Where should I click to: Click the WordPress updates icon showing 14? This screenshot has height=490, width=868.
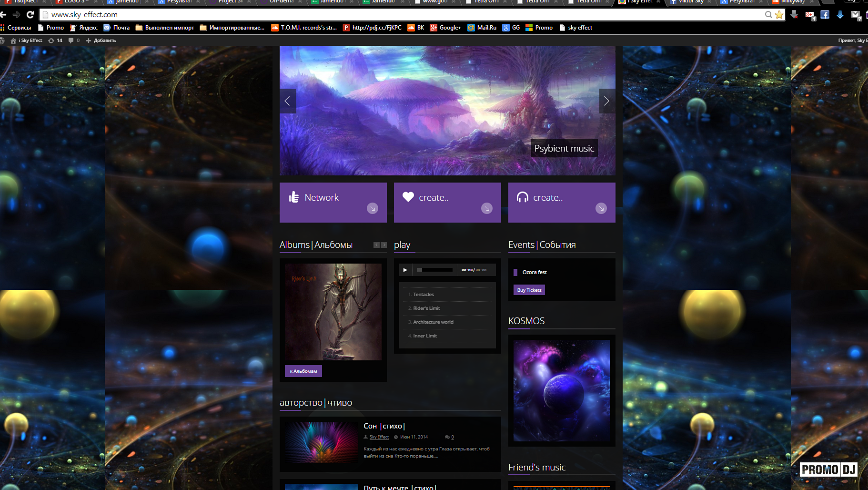point(55,41)
